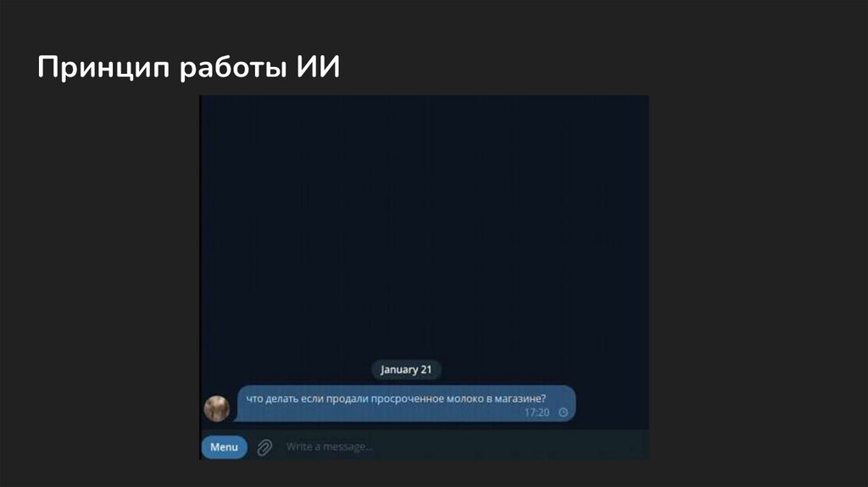Select the просроченное молоко message bubble
868x487 pixels.
click(406, 403)
